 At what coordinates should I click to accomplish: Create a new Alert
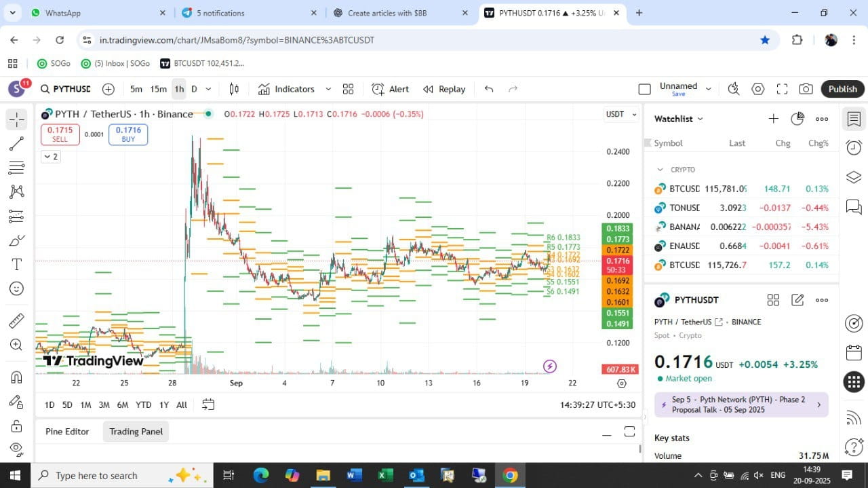pyautogui.click(x=391, y=89)
